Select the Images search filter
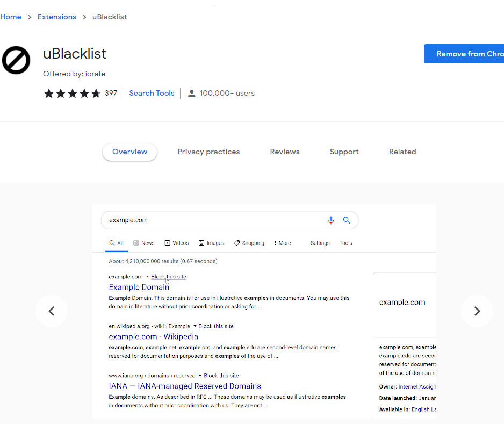The image size is (504, 424). coord(211,243)
